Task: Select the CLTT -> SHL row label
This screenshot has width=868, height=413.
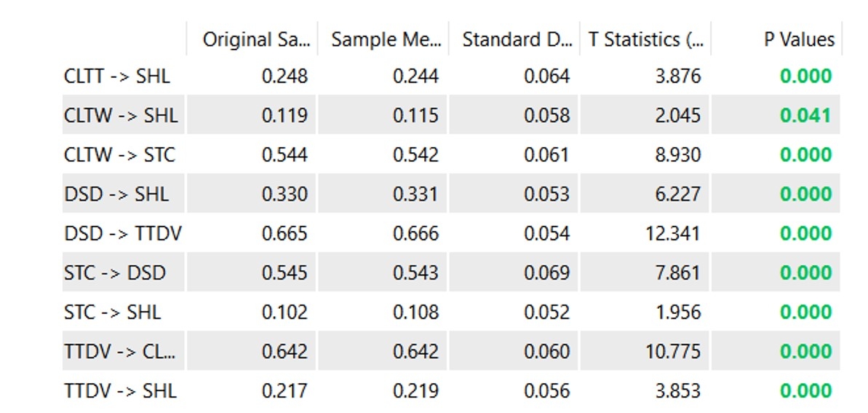Action: 116,76
